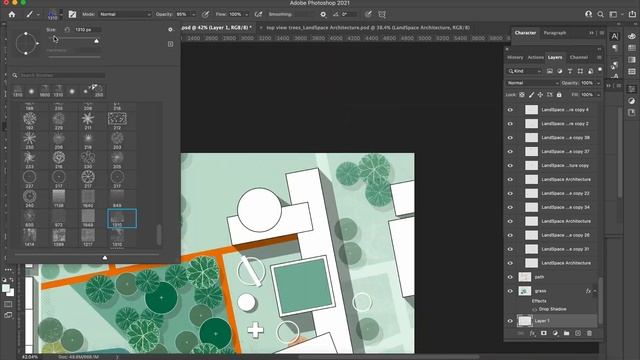This screenshot has width=640, height=360.
Task: Open the layer Fill 100% dropdown arrow
Action: [x=598, y=95]
